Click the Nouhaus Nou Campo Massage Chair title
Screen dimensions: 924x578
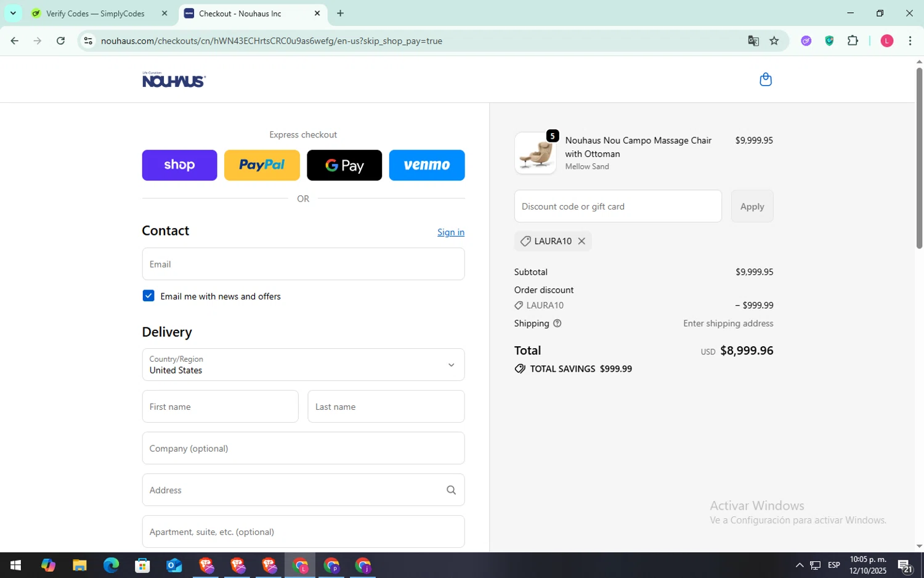[x=638, y=147]
